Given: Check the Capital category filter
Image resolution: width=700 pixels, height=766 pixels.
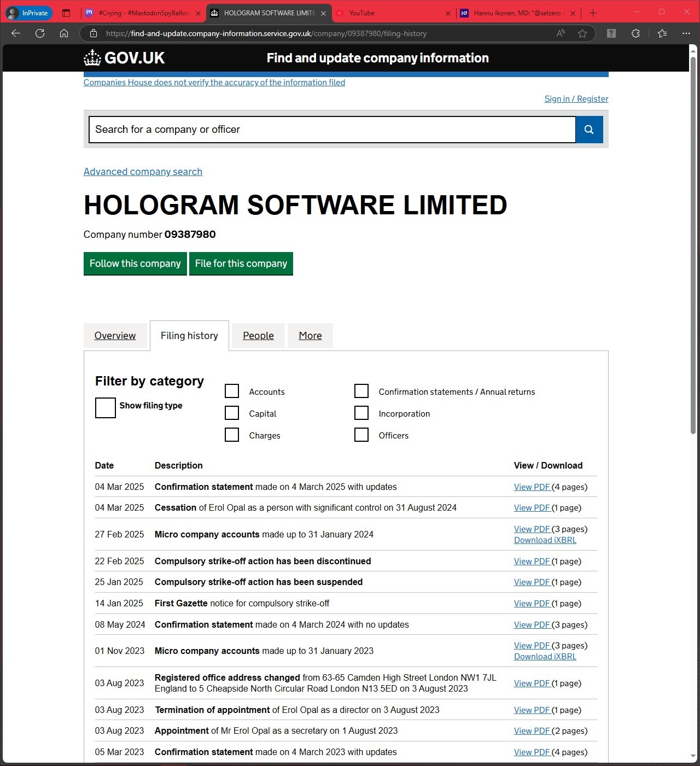Looking at the screenshot, I should click(232, 413).
